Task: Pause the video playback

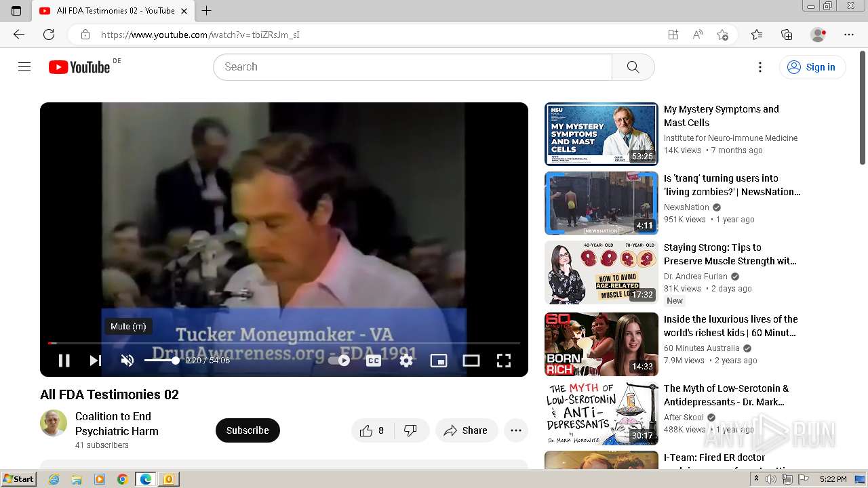Action: 64,361
